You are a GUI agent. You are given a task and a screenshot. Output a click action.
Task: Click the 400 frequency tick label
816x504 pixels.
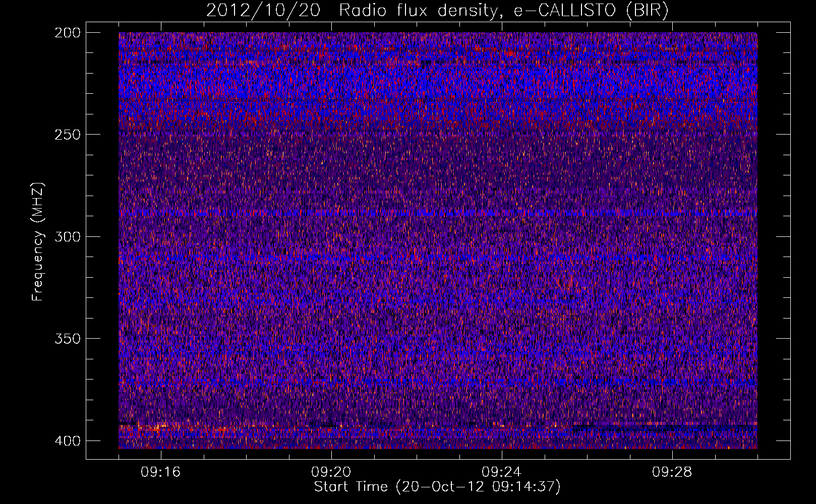pyautogui.click(x=67, y=441)
